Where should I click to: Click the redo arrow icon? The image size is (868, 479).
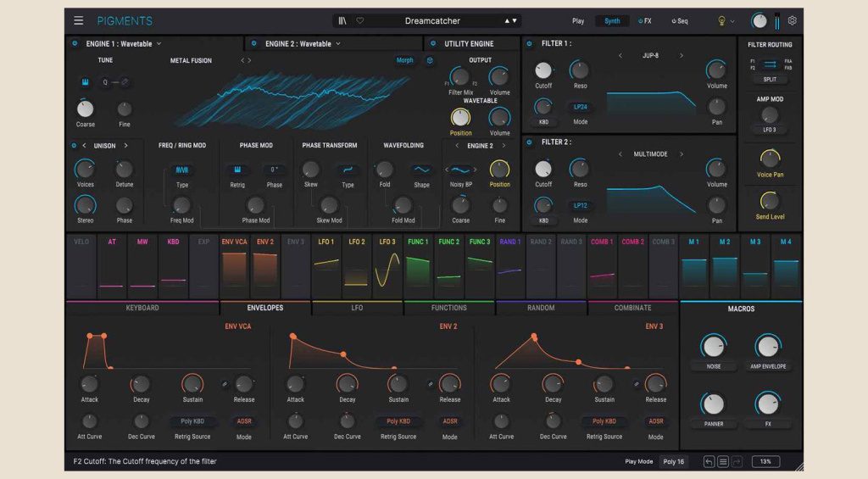click(737, 461)
